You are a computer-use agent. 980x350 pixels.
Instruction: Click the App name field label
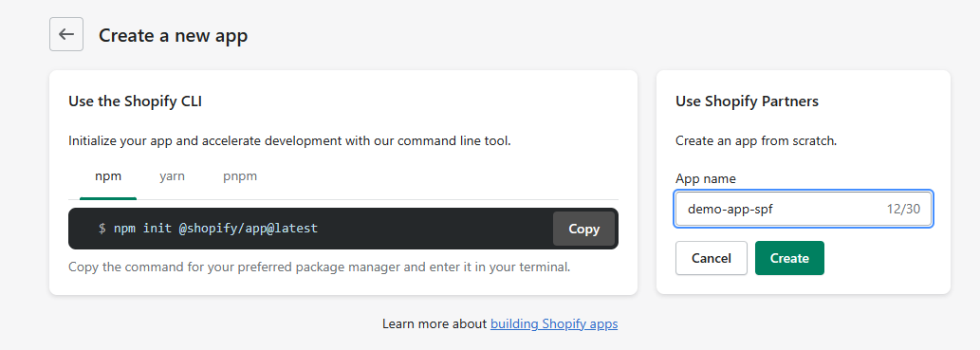click(706, 178)
